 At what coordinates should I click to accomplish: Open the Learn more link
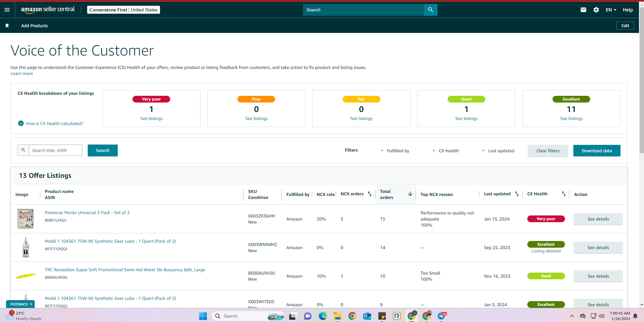pyautogui.click(x=22, y=74)
